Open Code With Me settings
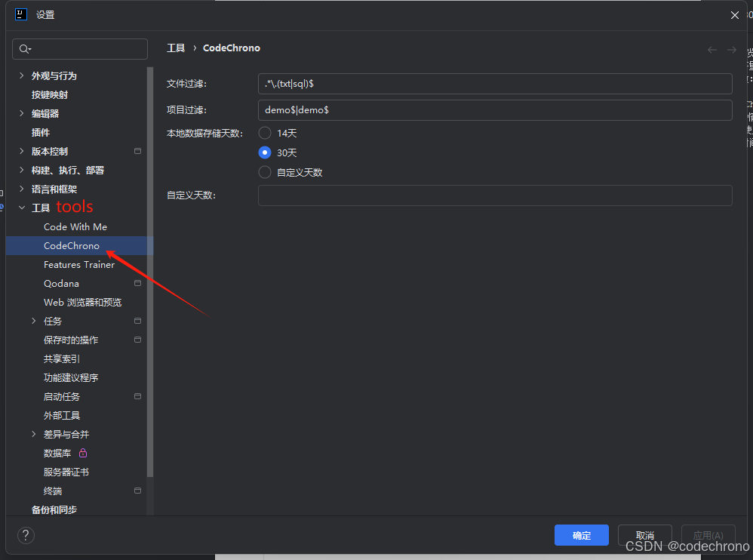Viewport: 753px width, 560px height. click(x=75, y=226)
